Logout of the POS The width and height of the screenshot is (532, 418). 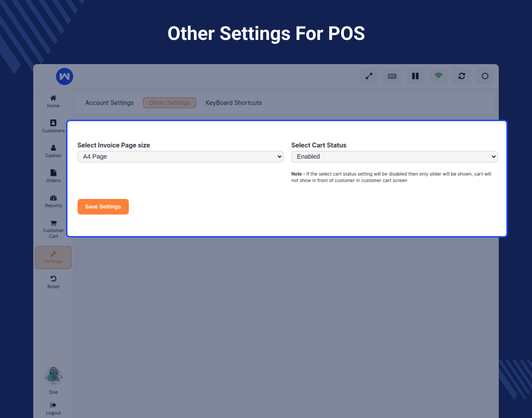pyautogui.click(x=53, y=409)
